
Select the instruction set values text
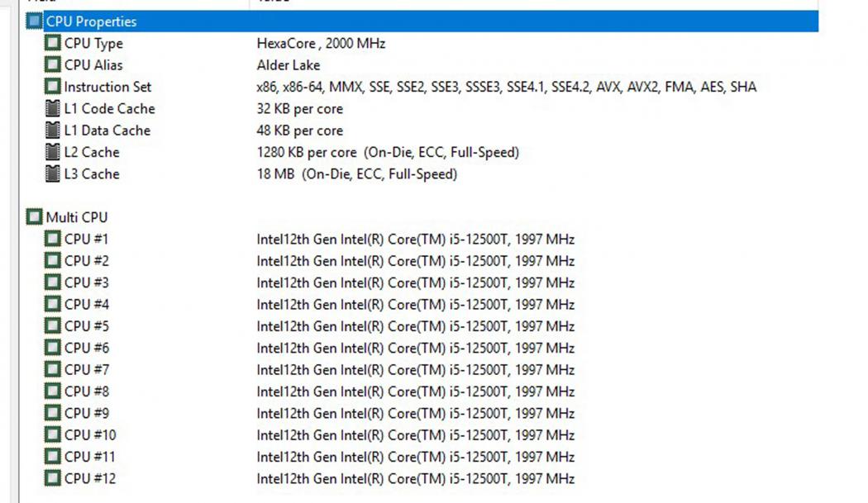(x=506, y=87)
